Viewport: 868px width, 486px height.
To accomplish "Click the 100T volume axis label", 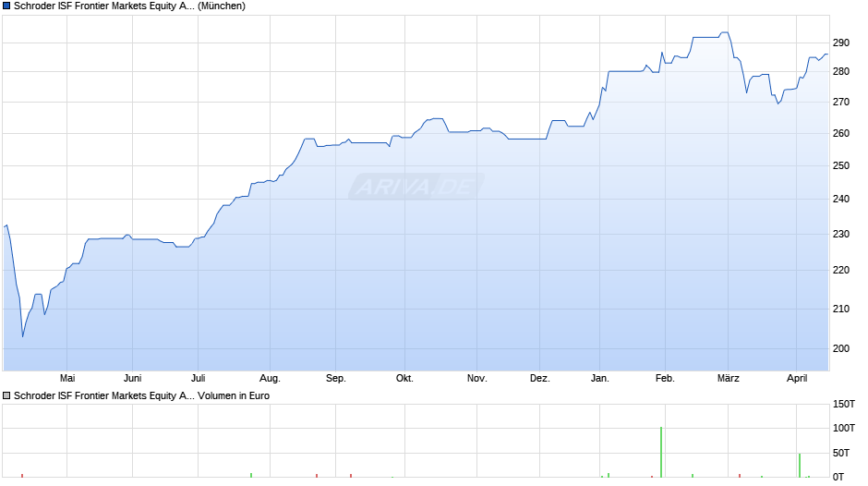I will click(844, 429).
